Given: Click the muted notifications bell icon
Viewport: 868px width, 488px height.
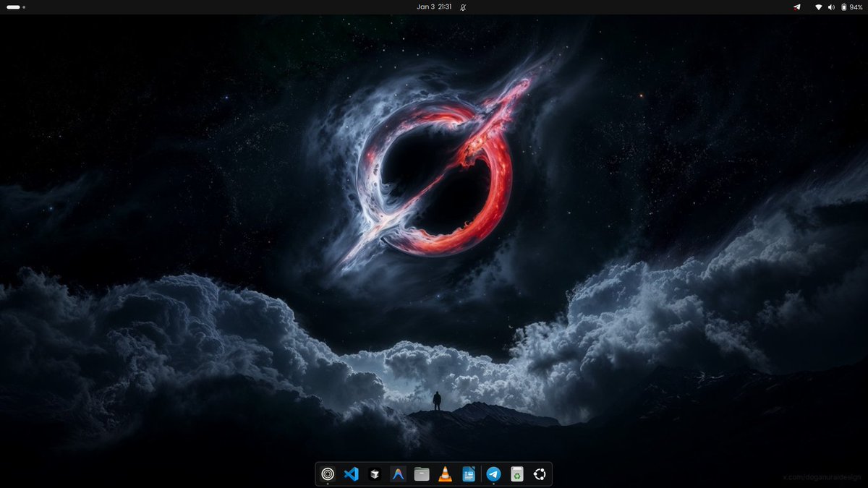Looking at the screenshot, I should 463,7.
